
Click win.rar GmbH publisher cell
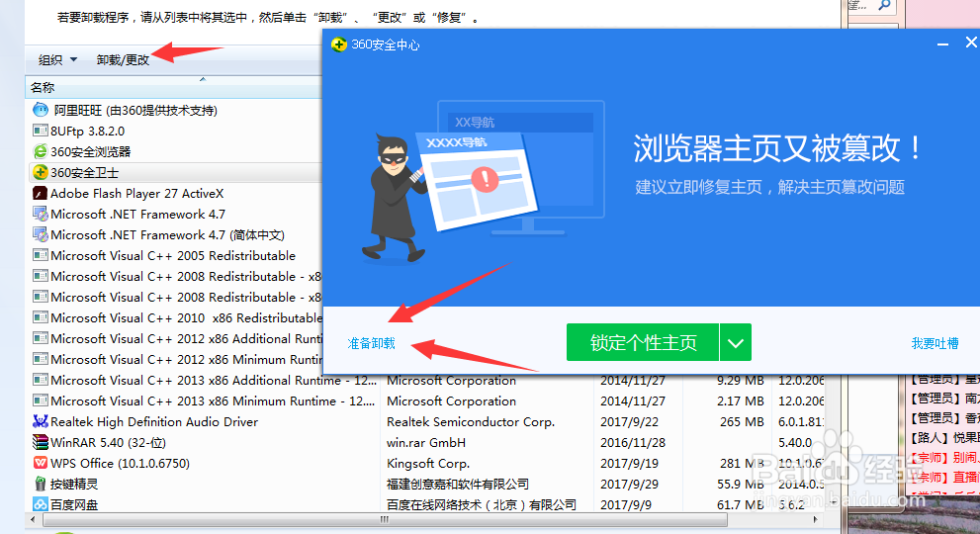pyautogui.click(x=425, y=443)
